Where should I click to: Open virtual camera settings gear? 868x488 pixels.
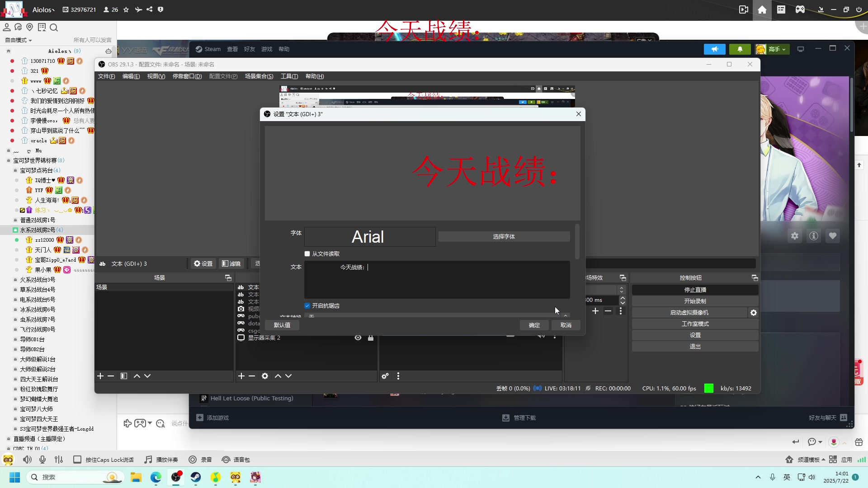[754, 313]
